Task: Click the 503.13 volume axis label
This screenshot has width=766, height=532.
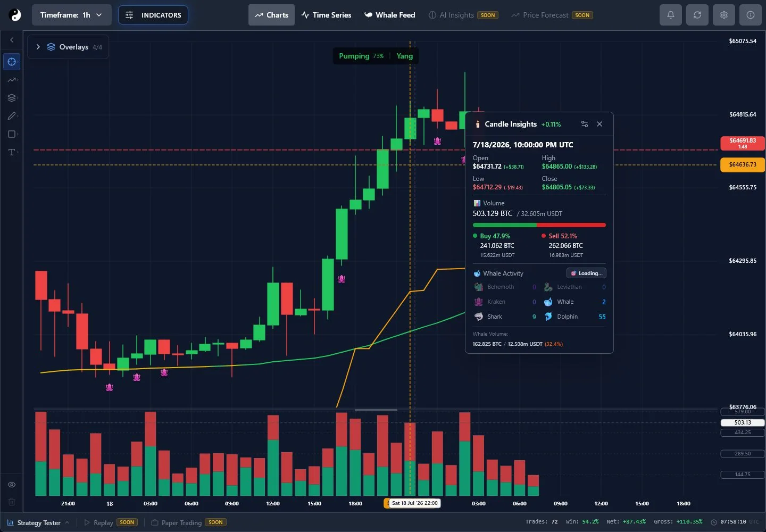Action: pyautogui.click(x=743, y=422)
